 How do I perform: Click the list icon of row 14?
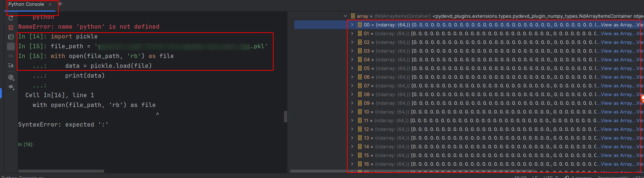click(x=360, y=146)
